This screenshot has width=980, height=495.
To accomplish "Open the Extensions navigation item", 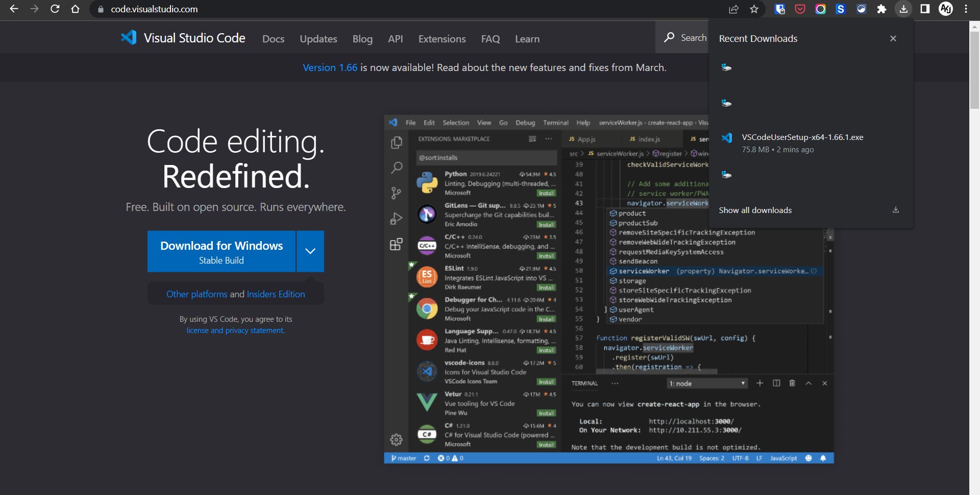I will (442, 39).
